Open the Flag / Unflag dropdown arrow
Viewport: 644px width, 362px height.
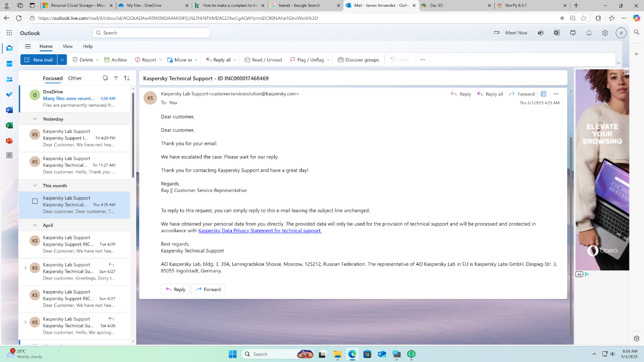point(328,60)
